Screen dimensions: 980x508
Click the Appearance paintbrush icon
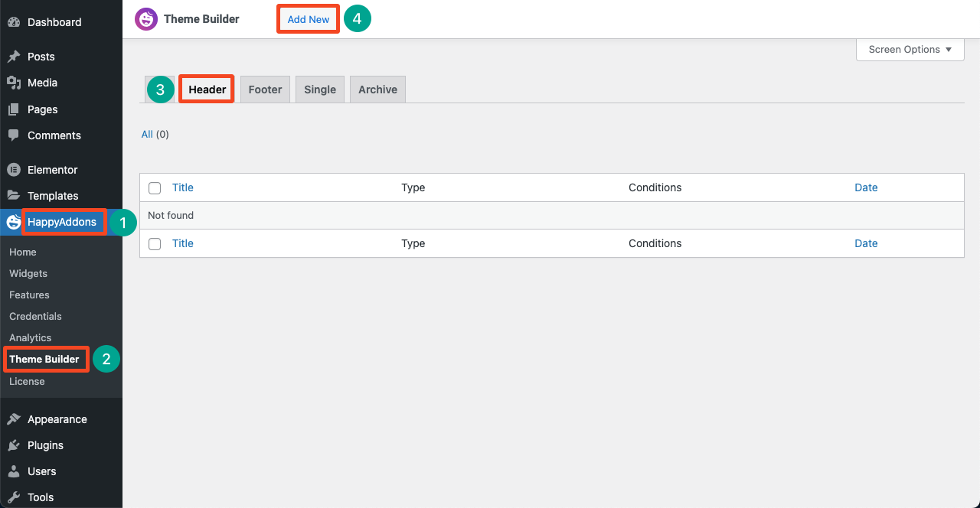[14, 419]
